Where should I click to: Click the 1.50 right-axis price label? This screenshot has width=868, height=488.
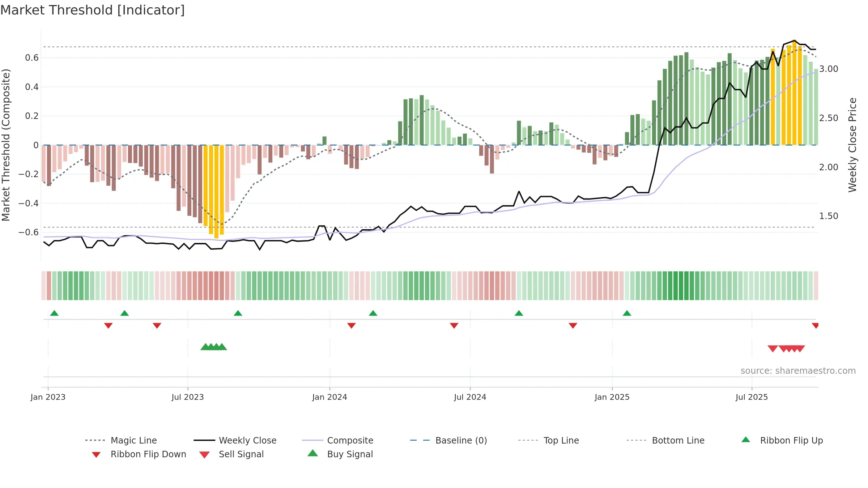point(829,216)
